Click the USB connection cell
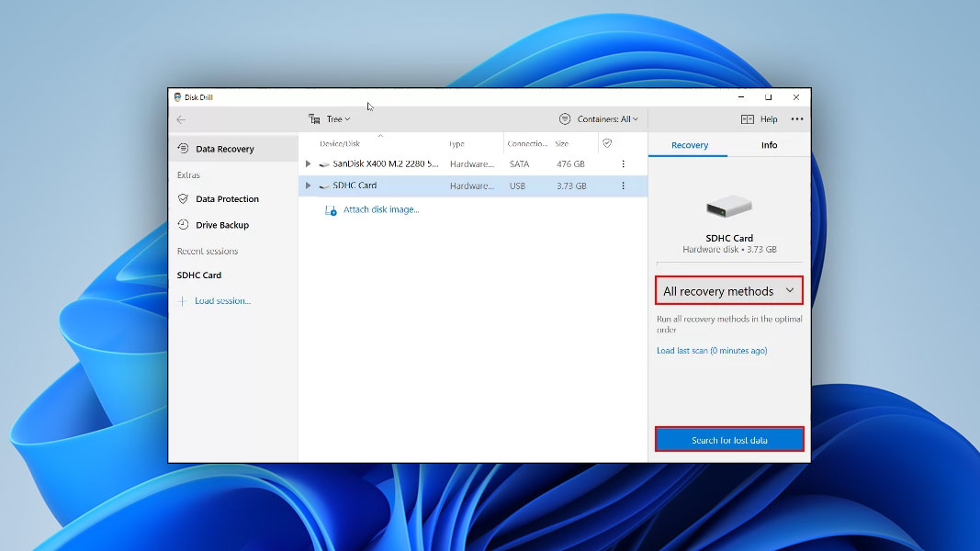Image resolution: width=980 pixels, height=551 pixels. click(517, 186)
